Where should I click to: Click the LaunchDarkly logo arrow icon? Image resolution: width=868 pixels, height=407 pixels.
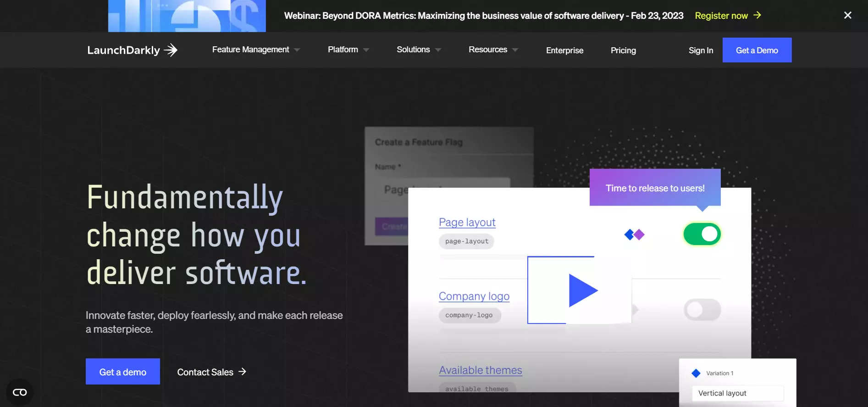tap(171, 50)
